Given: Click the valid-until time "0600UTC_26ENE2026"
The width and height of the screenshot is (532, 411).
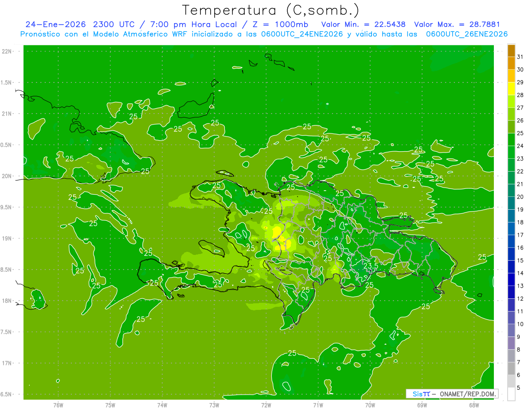Looking at the screenshot, I should (x=466, y=34).
